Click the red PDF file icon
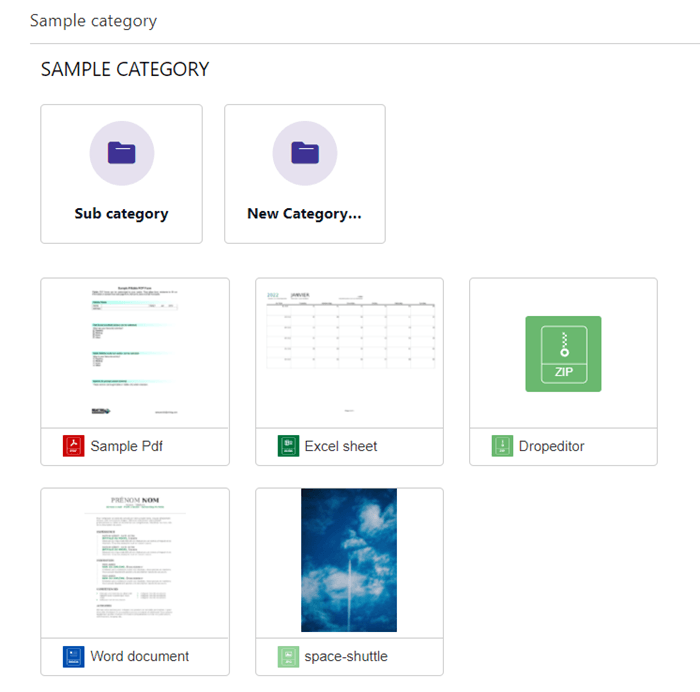This screenshot has height=692, width=700. [74, 446]
